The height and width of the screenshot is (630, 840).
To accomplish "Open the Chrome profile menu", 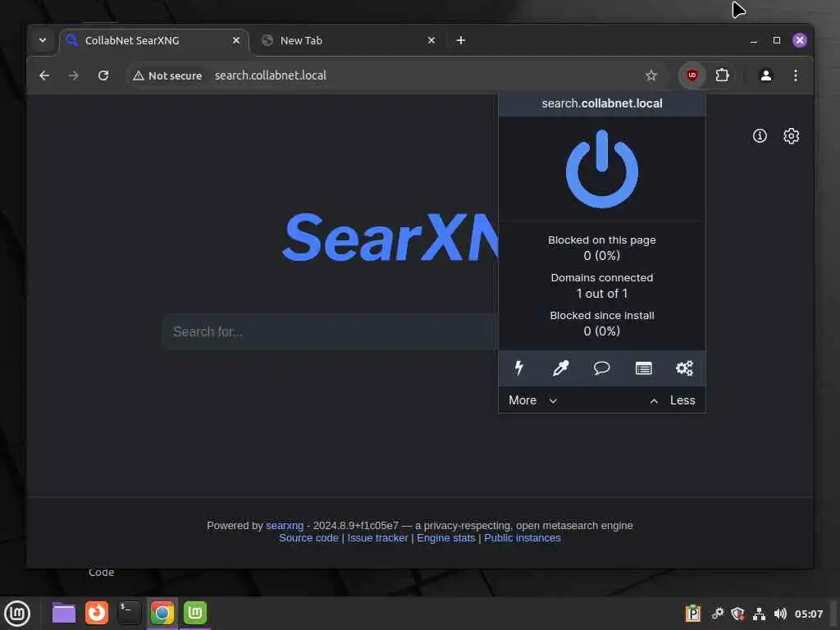I will [766, 75].
